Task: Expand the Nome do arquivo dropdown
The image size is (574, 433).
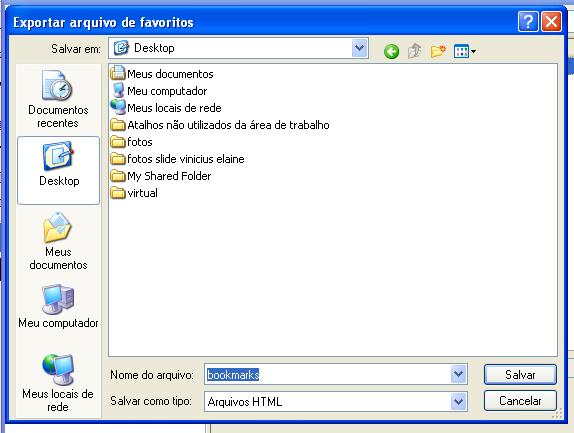Action: click(x=458, y=374)
